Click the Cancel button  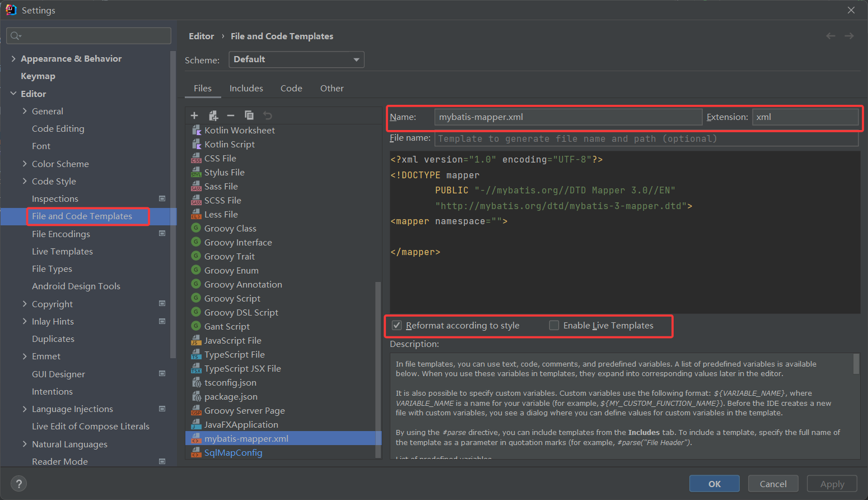pos(773,484)
